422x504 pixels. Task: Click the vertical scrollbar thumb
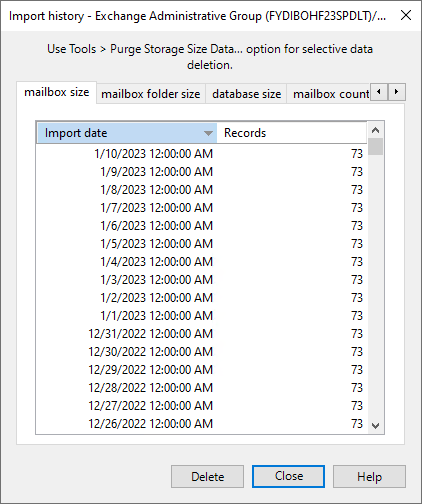coord(376,147)
